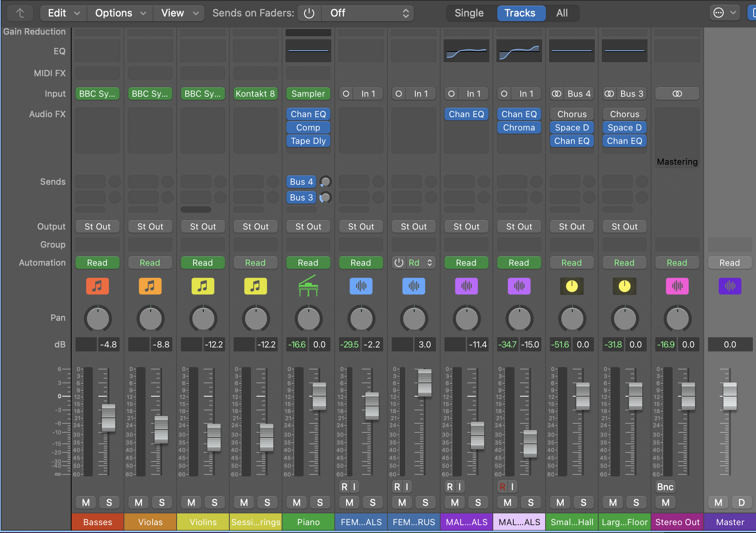Click the Piano Comp plug-in
Screen dimensions: 756x533
tap(308, 127)
